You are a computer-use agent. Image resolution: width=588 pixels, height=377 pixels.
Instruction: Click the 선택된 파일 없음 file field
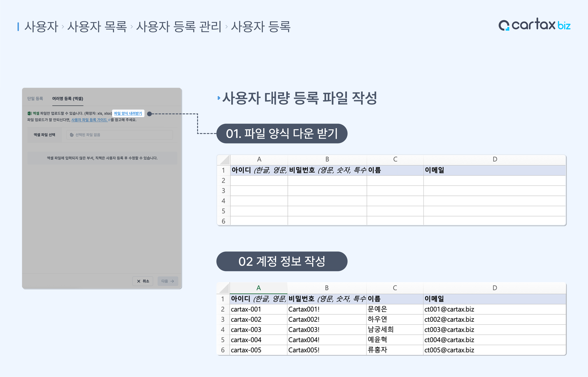119,135
